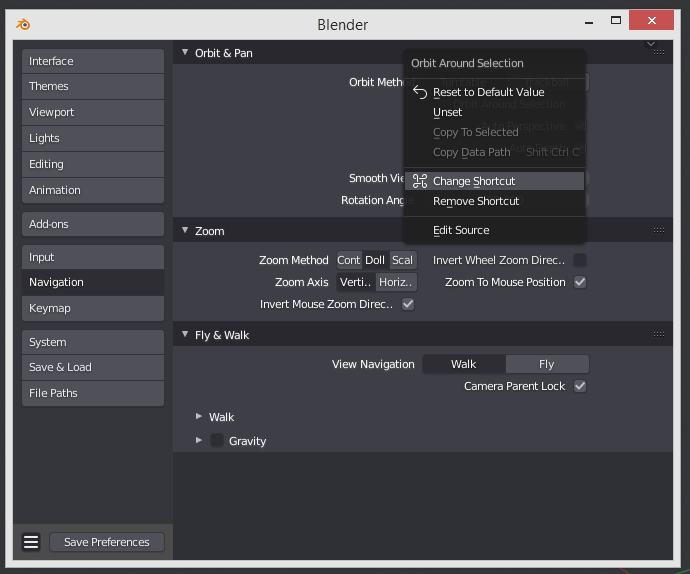Set zoom axis to Vertical
Screen dimensions: 690x574
coord(356,282)
